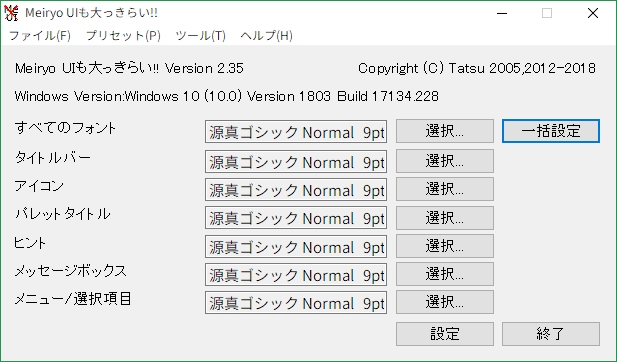Image resolution: width=617 pixels, height=362 pixels.
Task: Click 選択 button for ヒント
Action: click(x=445, y=246)
